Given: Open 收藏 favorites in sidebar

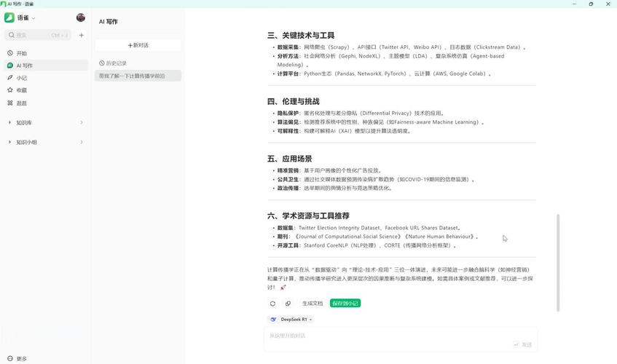Looking at the screenshot, I should click(47, 90).
